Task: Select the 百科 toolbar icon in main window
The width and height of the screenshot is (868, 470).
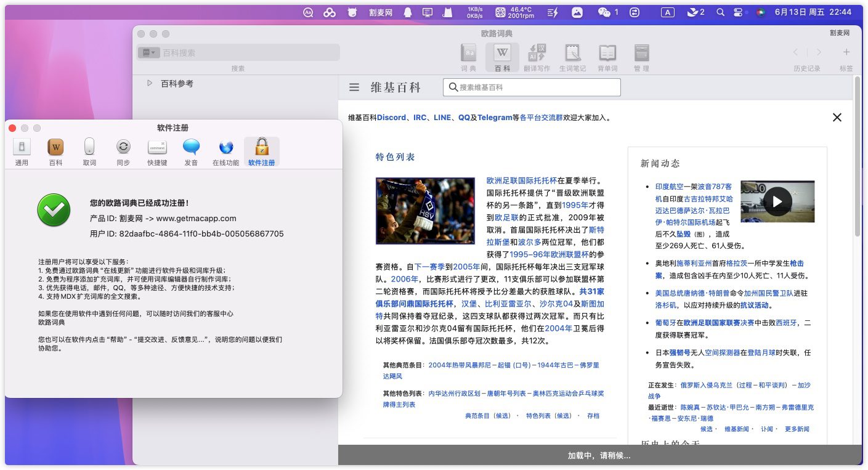Action: pos(503,57)
